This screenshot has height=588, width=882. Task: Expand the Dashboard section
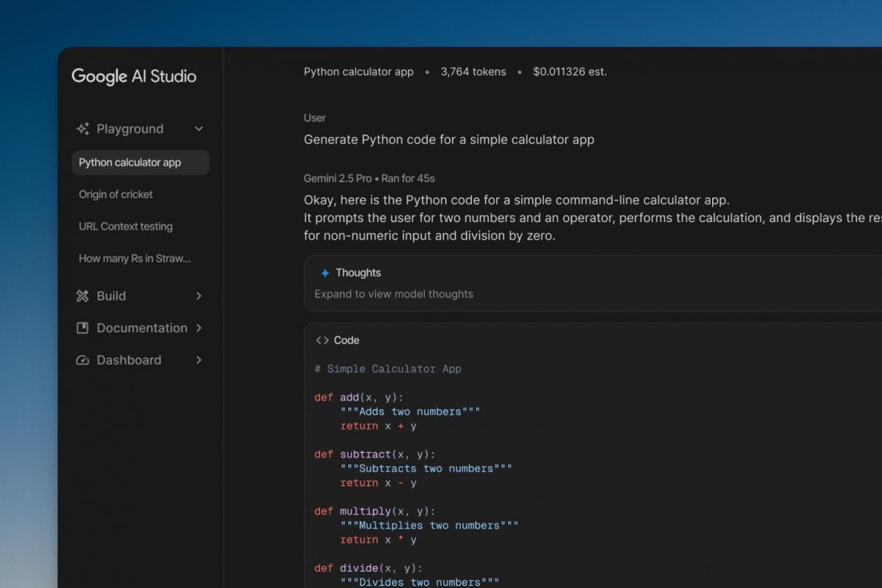pos(198,360)
